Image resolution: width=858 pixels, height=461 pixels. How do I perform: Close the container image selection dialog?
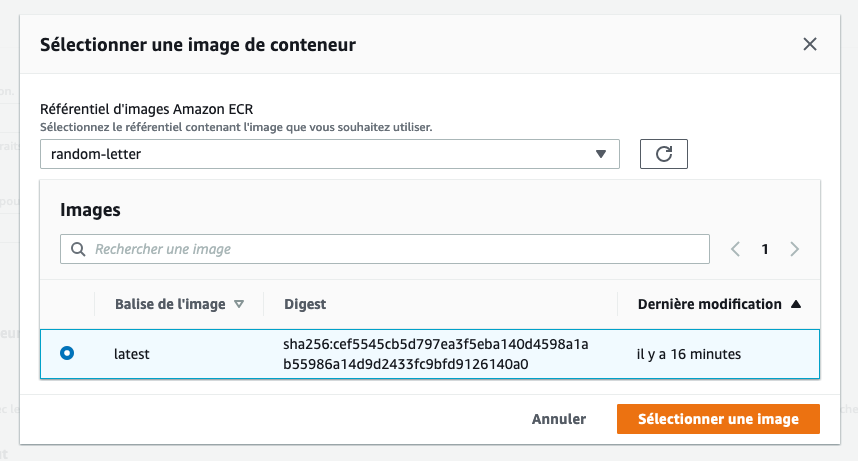pos(810,44)
